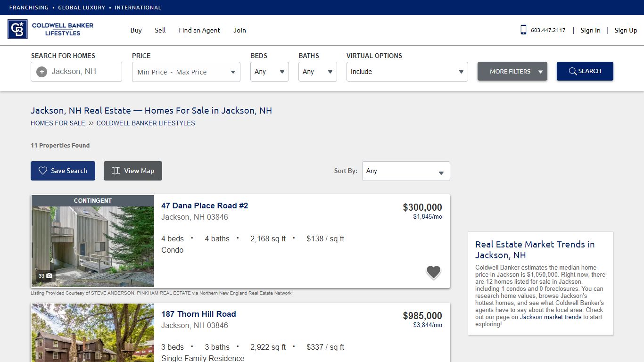Click the plus icon in search field
644x362 pixels.
(42, 72)
